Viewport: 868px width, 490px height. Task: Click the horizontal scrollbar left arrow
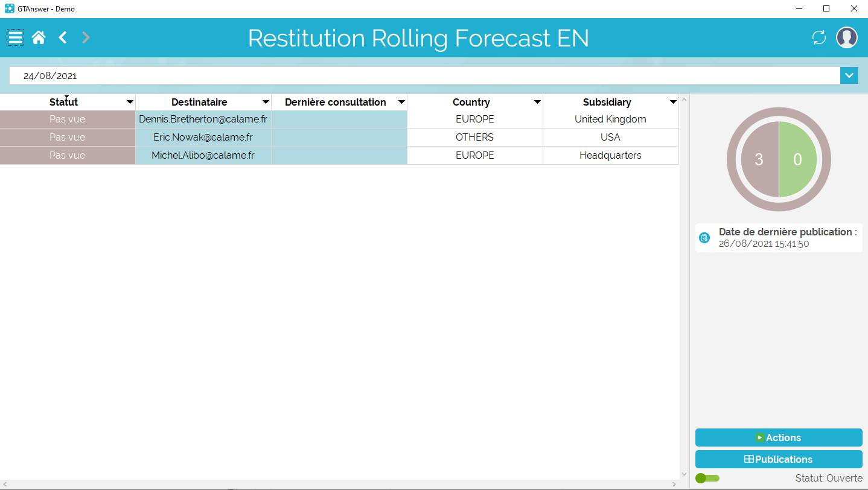4,485
